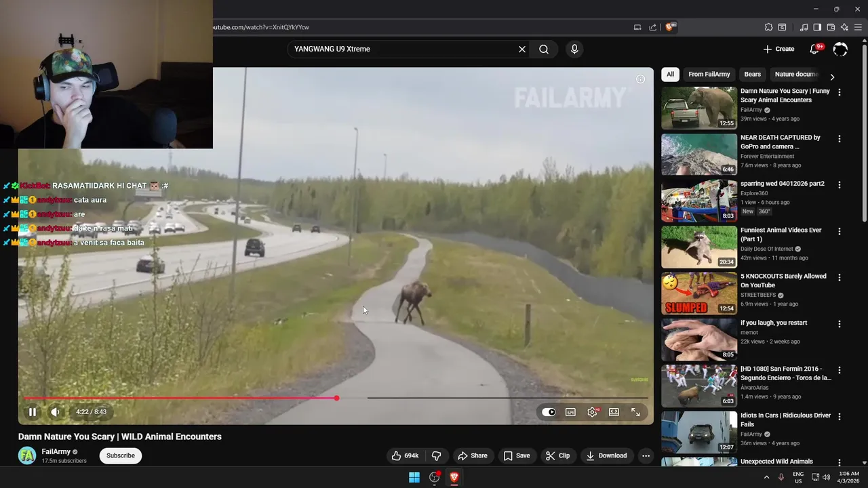868x488 pixels.
Task: Select the Nature documentaries chip
Action: click(796, 75)
